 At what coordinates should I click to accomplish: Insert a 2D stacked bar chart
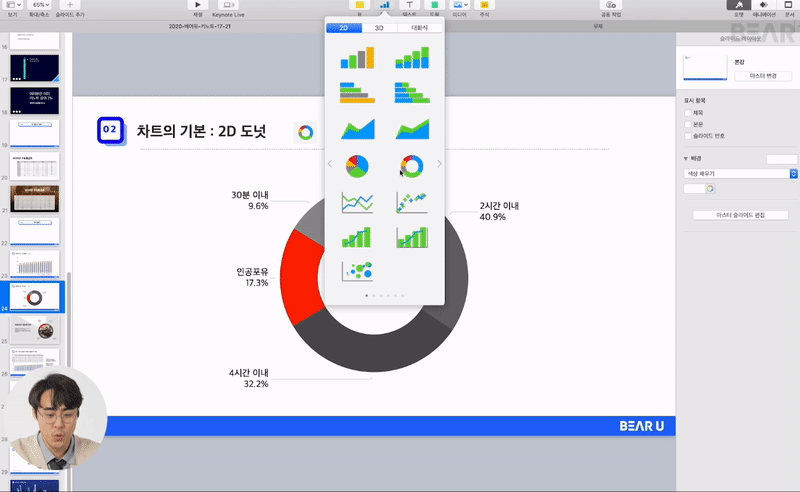pyautogui.click(x=412, y=93)
